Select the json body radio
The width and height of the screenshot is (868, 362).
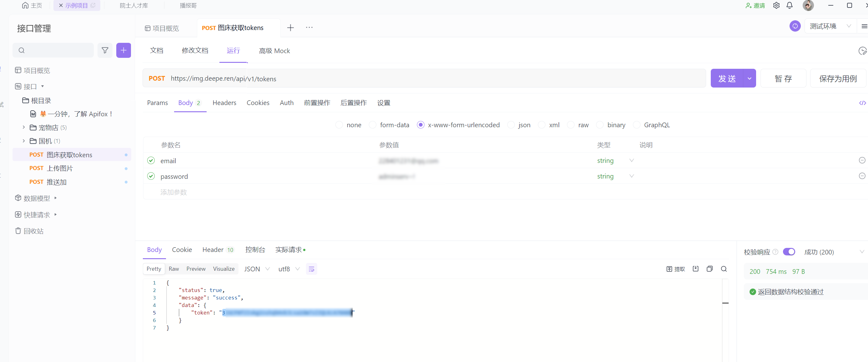[x=511, y=125]
